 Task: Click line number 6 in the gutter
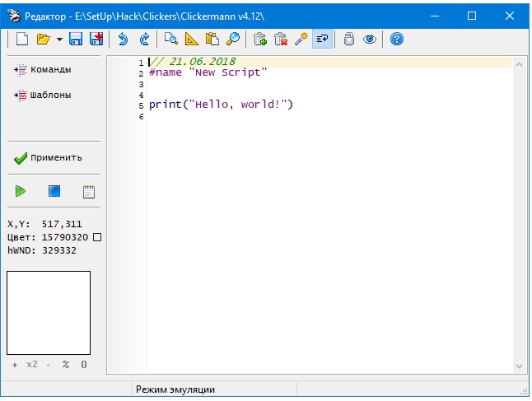click(x=141, y=117)
